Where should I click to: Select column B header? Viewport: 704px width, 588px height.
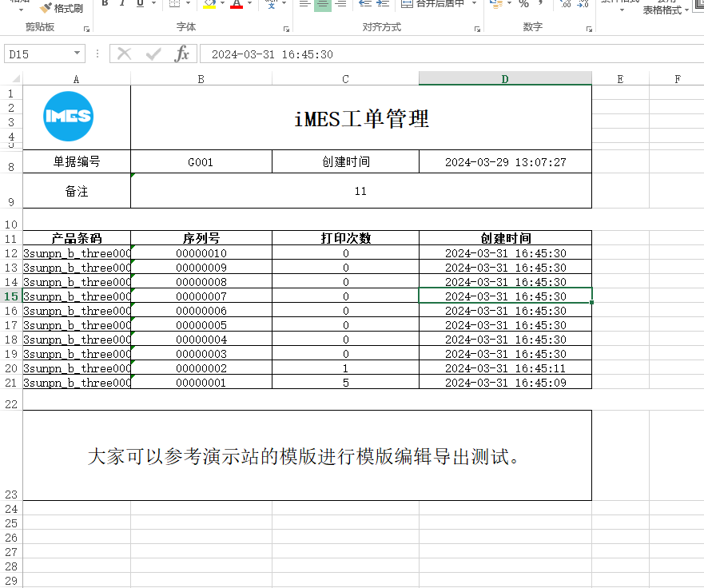[x=201, y=79]
